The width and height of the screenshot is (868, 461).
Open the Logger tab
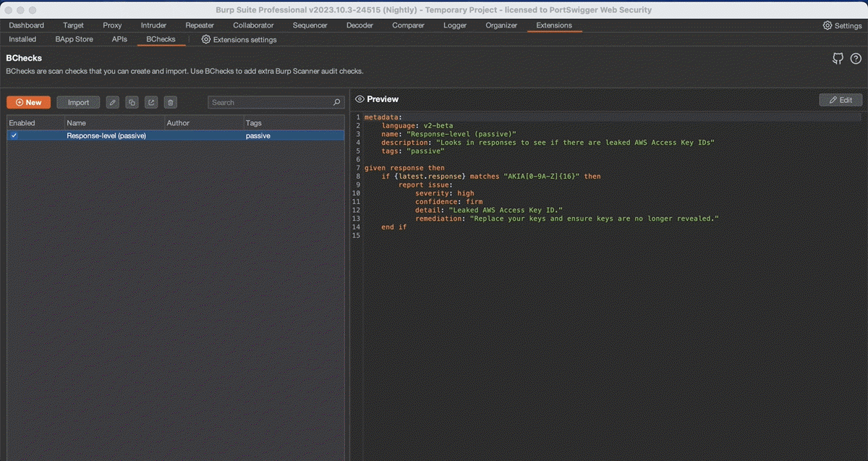455,25
